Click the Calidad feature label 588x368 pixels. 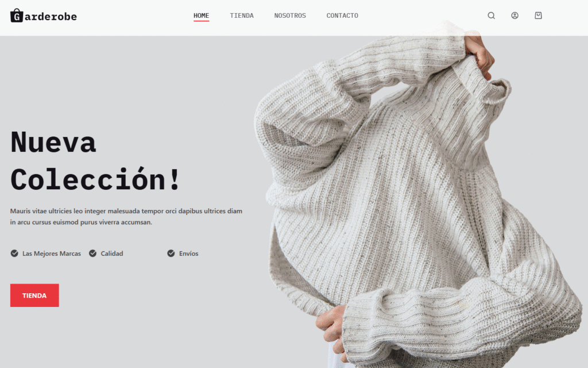pyautogui.click(x=112, y=254)
